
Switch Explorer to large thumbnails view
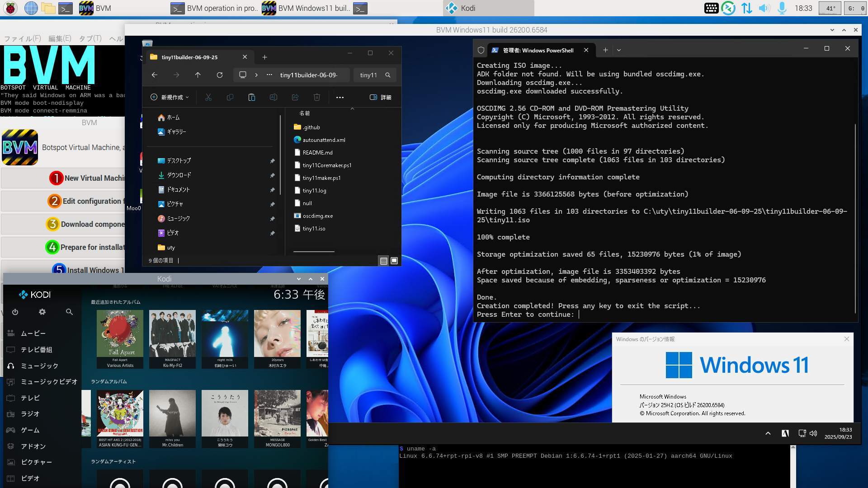pos(394,261)
